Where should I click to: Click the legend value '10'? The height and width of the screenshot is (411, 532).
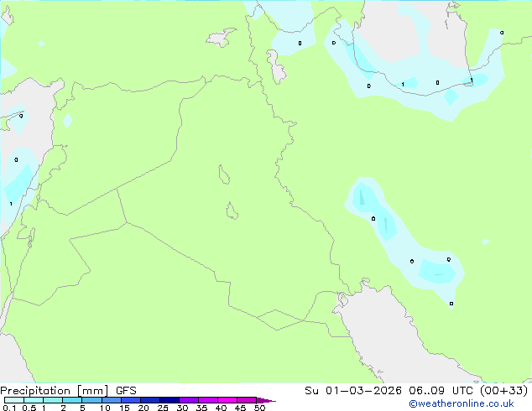[x=105, y=408]
